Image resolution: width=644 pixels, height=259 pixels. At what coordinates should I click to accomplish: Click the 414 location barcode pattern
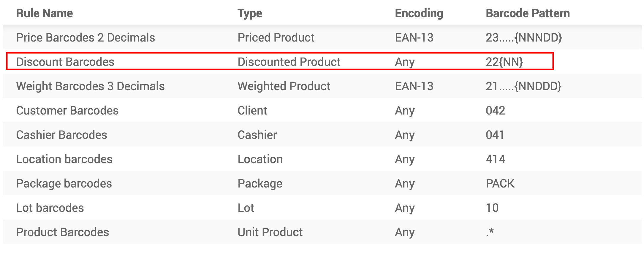coord(495,159)
